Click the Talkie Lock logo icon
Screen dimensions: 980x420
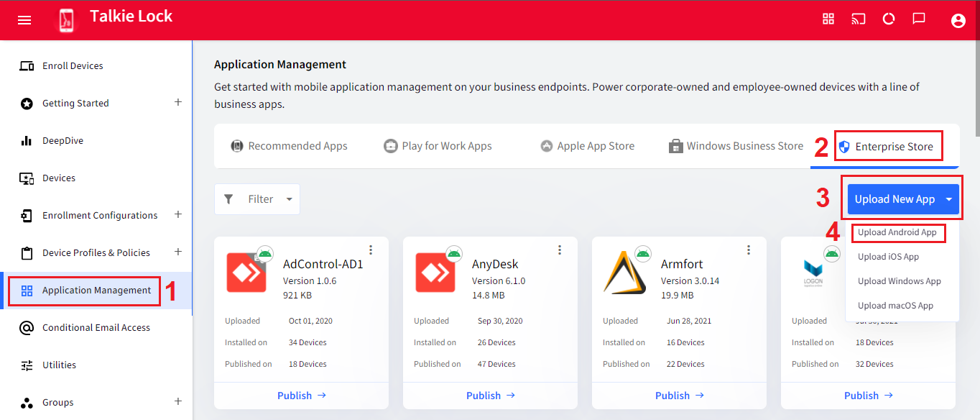(65, 20)
